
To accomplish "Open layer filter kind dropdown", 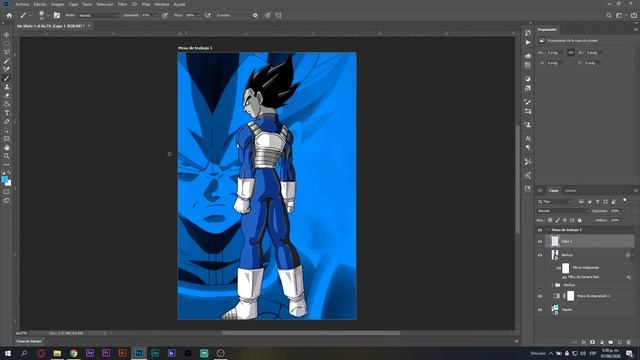I will [554, 202].
